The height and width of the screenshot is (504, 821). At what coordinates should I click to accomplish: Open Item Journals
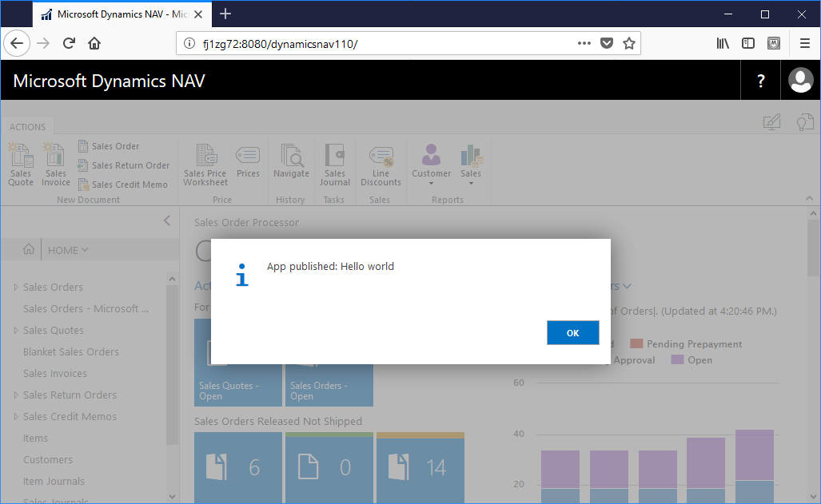[54, 481]
